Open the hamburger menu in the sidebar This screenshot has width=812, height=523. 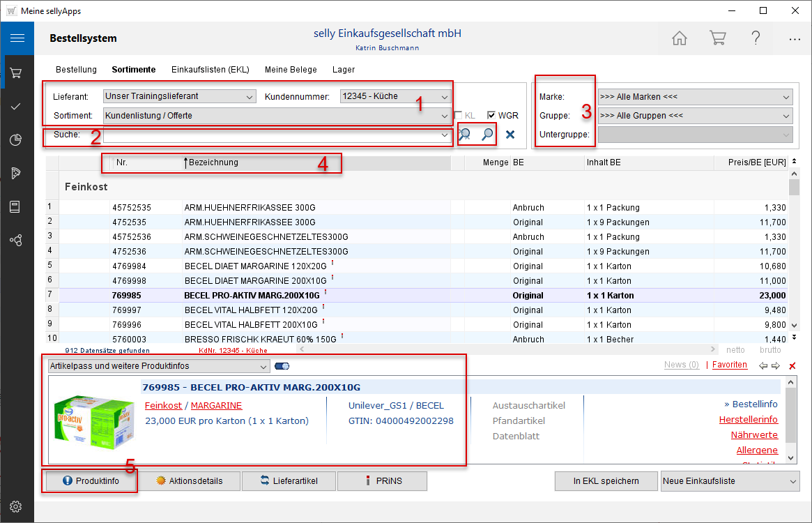pyautogui.click(x=17, y=38)
